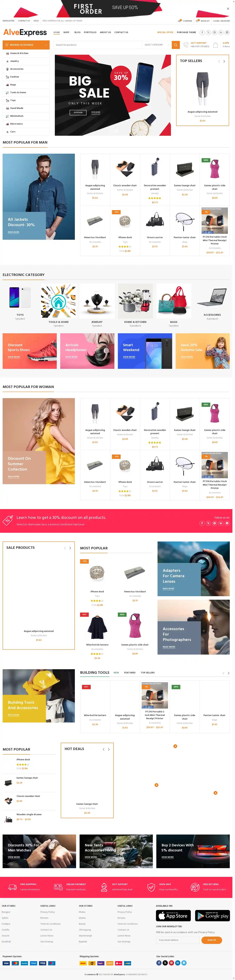The width and height of the screenshot is (235, 980).
Task: Advance Hot Deals carousel with right arrow
Action: click(109, 749)
